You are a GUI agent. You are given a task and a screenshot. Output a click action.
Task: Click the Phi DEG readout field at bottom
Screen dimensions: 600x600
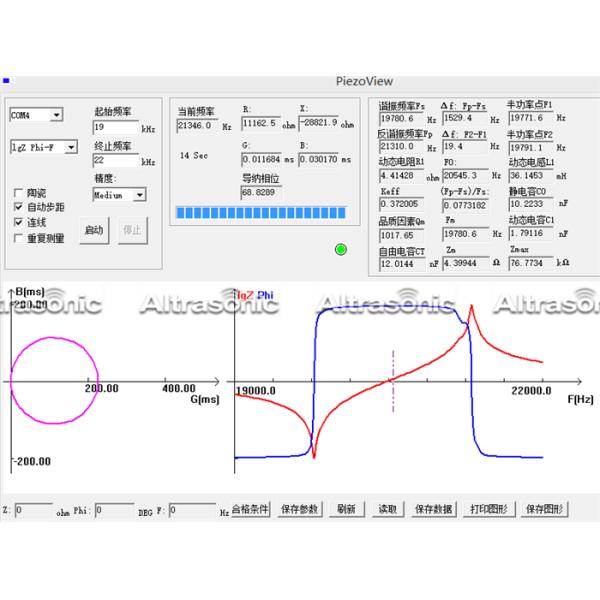tap(114, 510)
